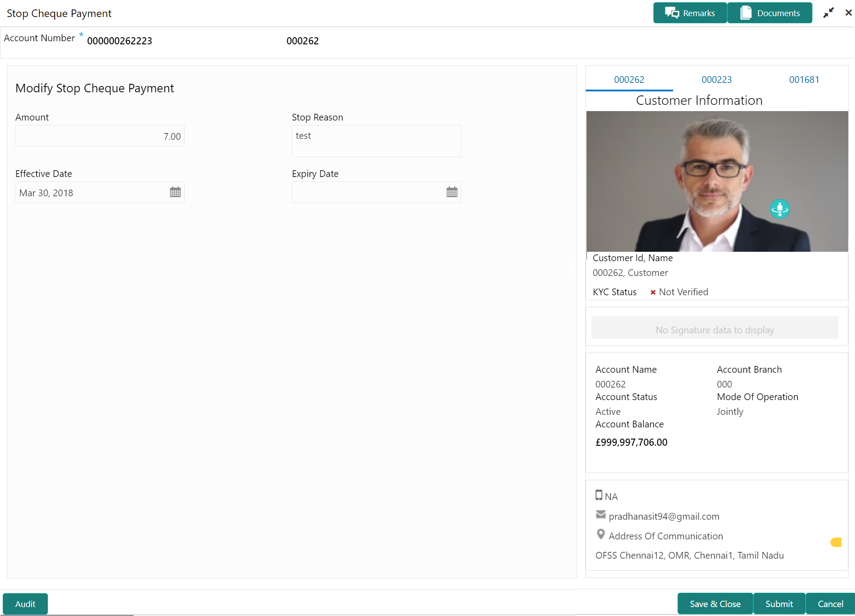
Task: Click the customer code 000262 beside account number
Action: pyautogui.click(x=302, y=41)
